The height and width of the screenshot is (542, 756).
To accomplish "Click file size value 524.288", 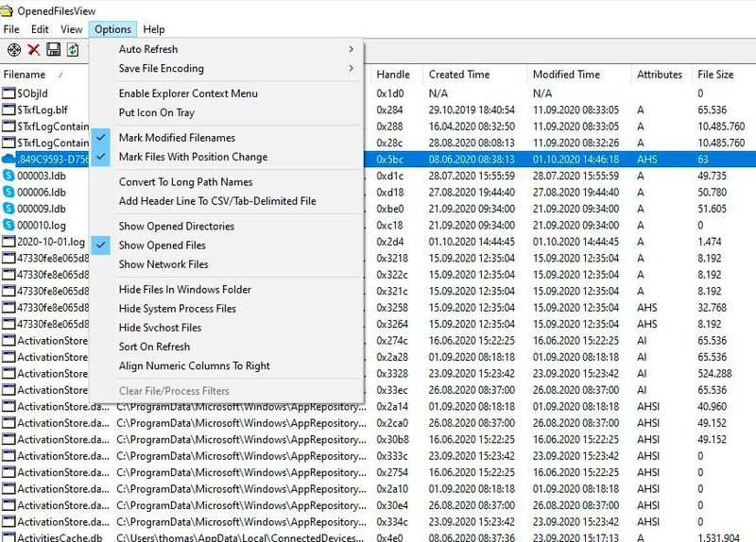I will tap(714, 373).
